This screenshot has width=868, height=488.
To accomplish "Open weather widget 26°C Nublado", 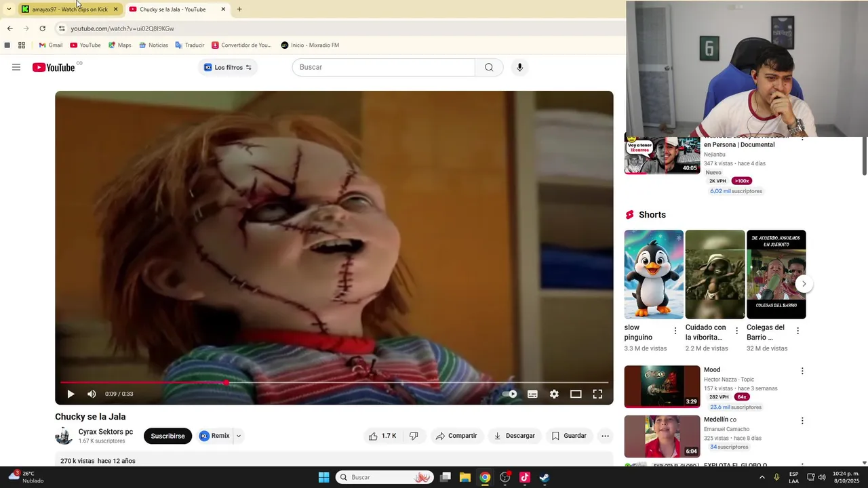I will pyautogui.click(x=26, y=477).
